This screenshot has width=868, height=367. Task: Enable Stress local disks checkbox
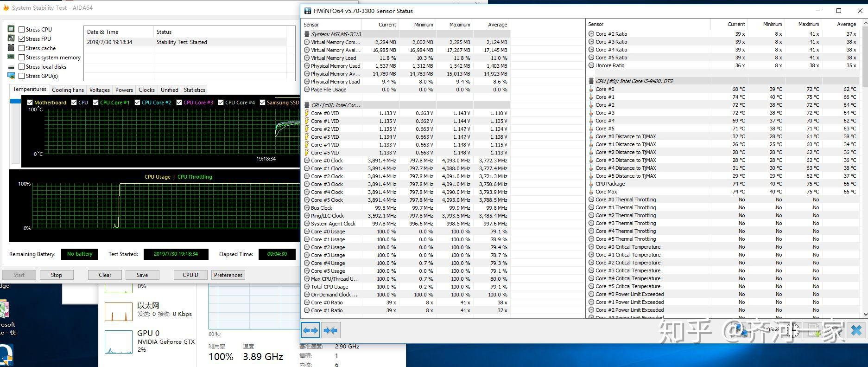click(21, 66)
